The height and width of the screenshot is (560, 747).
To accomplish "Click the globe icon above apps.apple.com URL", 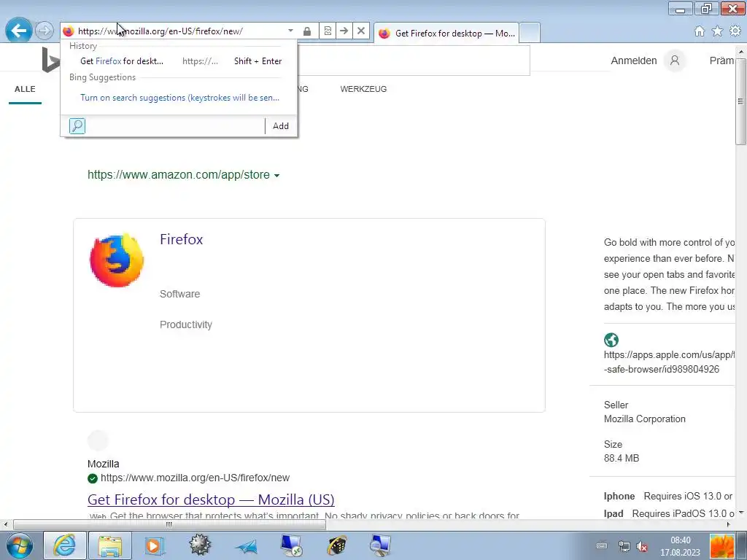I will [611, 340].
